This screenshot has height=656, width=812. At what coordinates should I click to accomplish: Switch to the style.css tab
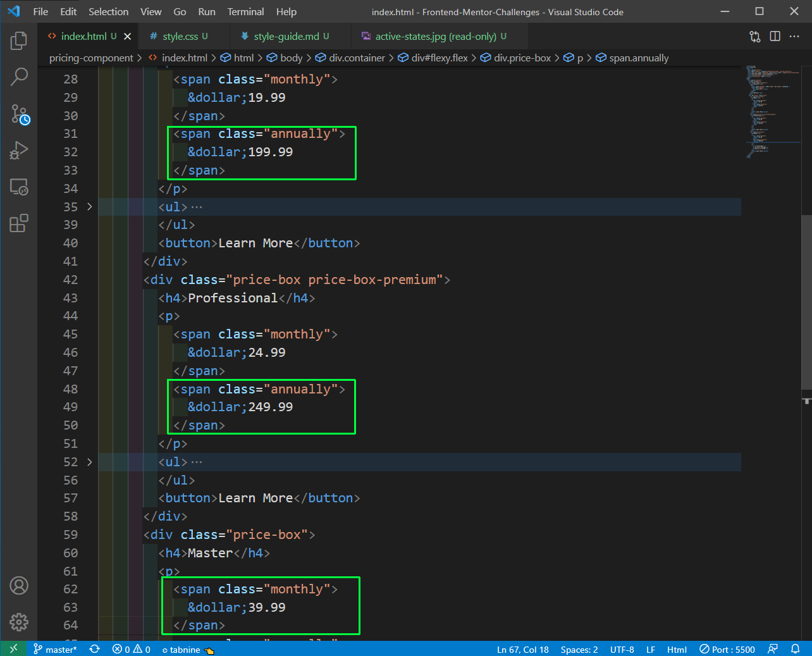pyautogui.click(x=179, y=37)
